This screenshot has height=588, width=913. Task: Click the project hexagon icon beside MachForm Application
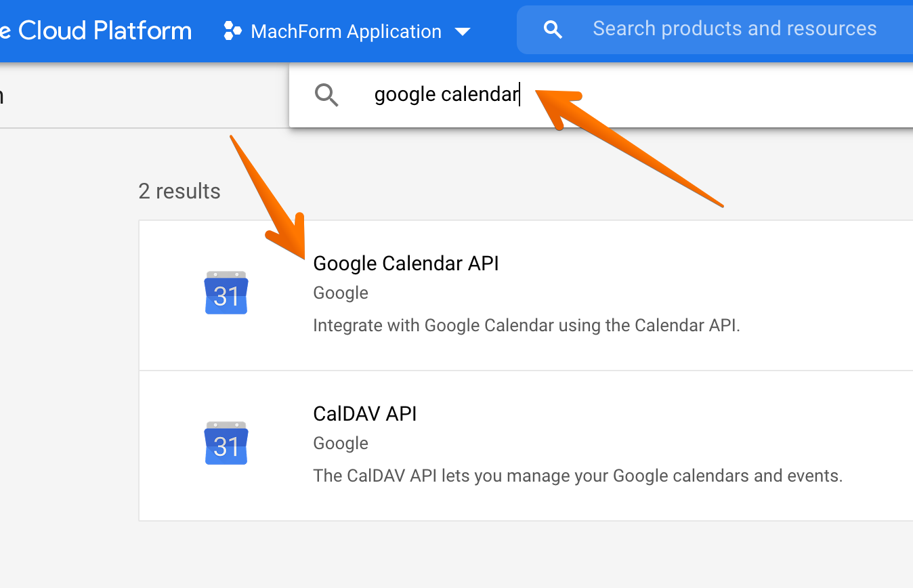point(232,31)
